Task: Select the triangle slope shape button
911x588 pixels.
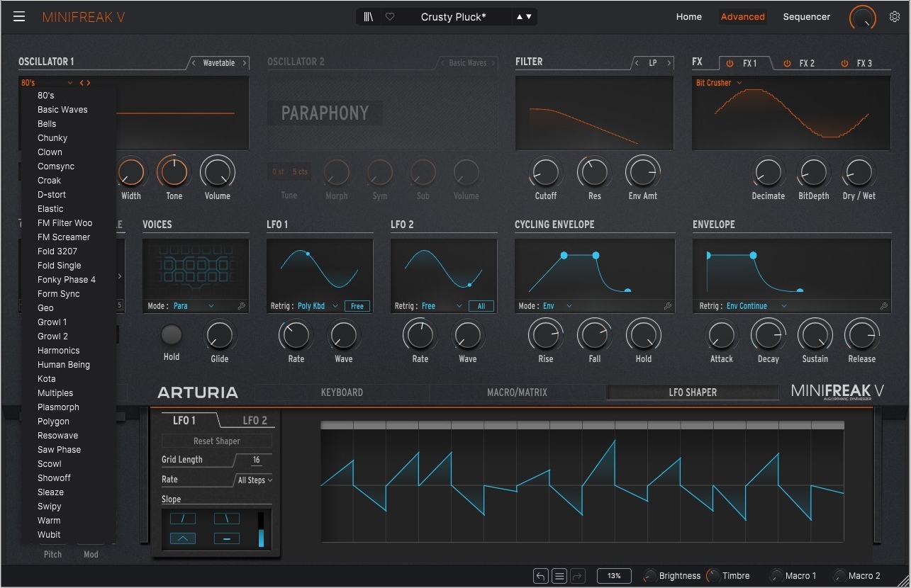Action: [183, 538]
